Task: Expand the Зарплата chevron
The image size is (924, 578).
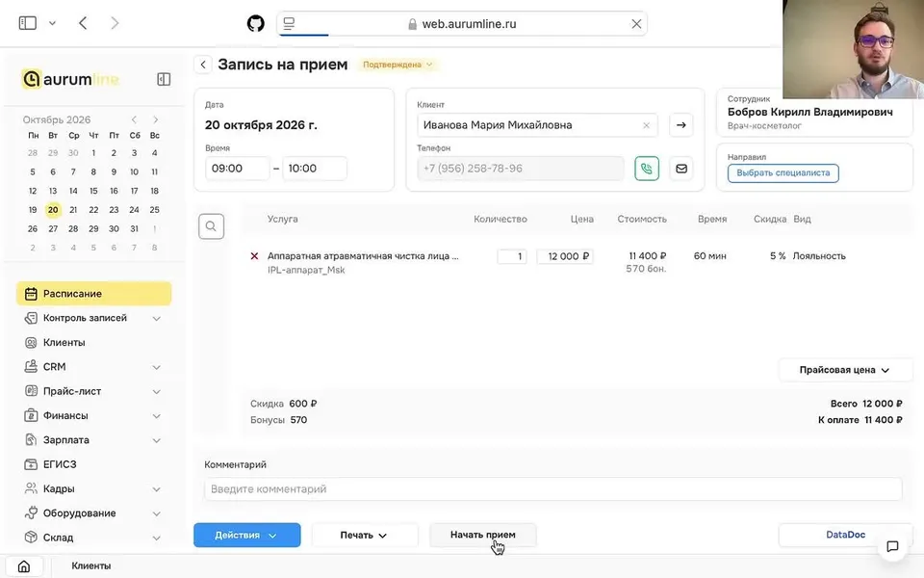Action: 156,440
